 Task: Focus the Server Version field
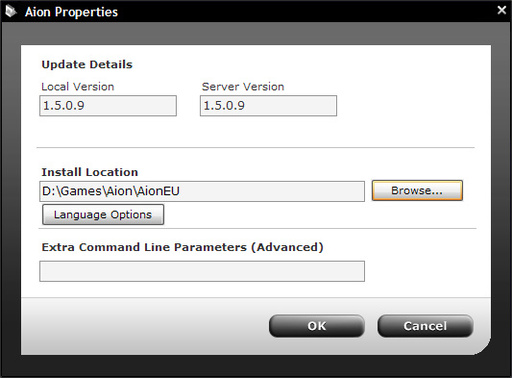point(268,106)
